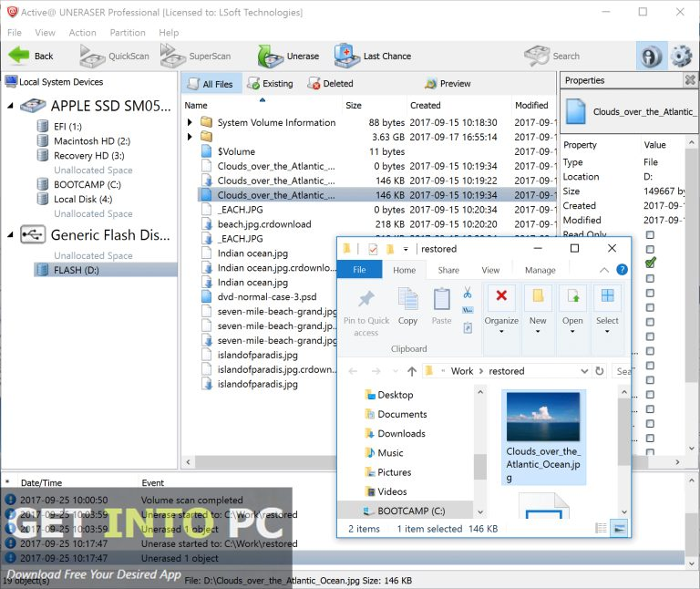
Task: Click the Back arrow toolbar button
Action: 31,56
